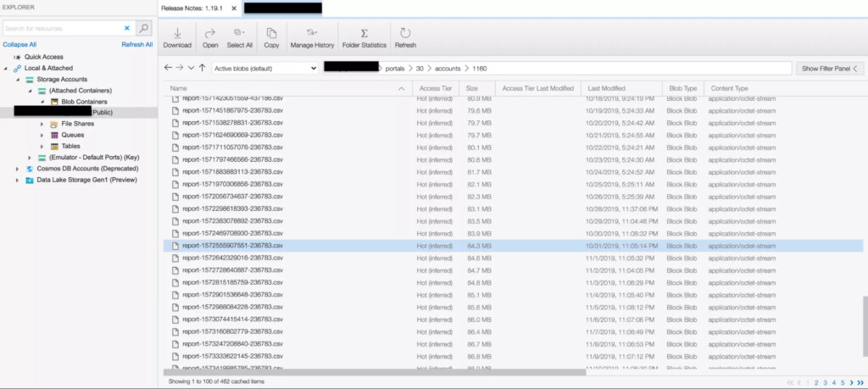Go to page 3 of results

pyautogui.click(x=825, y=382)
